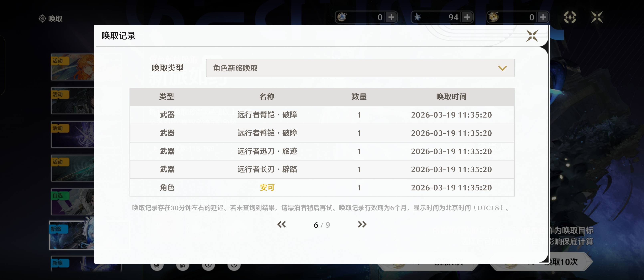Viewport: 644px width, 280px height.
Task: Click the dropdown chevron arrow
Action: pos(502,68)
